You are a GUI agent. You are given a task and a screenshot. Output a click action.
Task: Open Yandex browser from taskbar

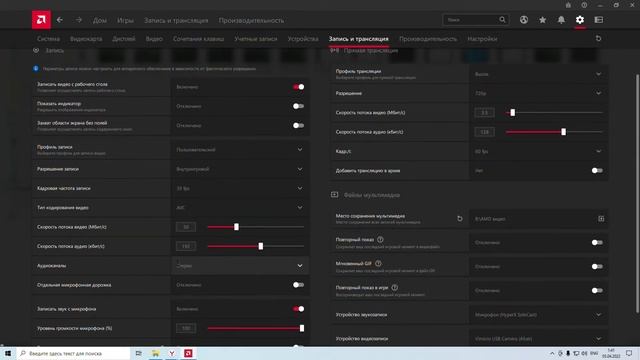pyautogui.click(x=171, y=353)
